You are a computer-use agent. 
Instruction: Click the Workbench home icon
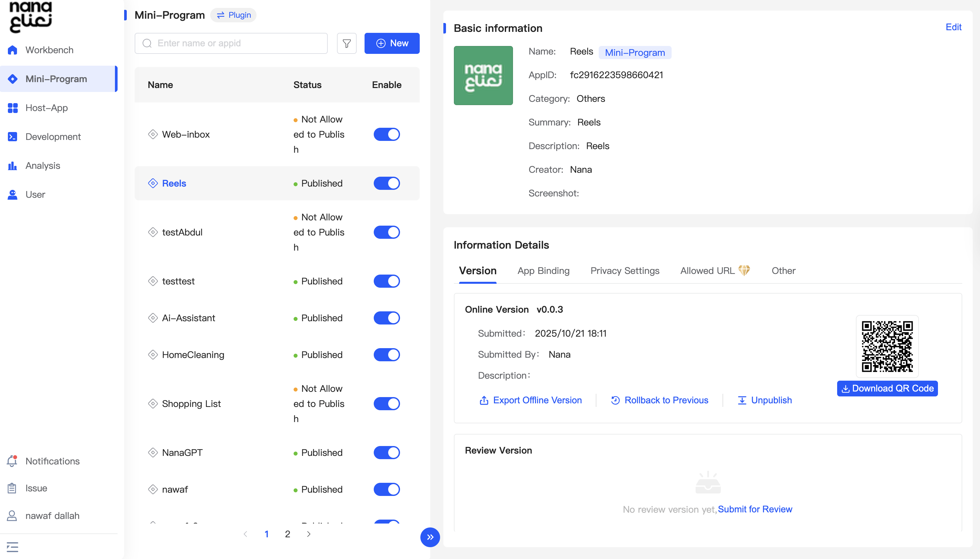point(12,50)
